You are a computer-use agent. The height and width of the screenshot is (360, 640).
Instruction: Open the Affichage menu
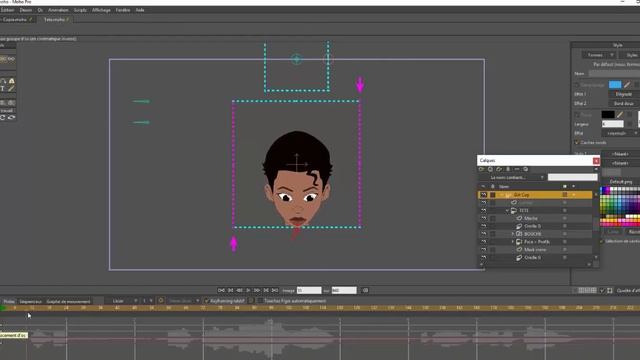pyautogui.click(x=101, y=10)
